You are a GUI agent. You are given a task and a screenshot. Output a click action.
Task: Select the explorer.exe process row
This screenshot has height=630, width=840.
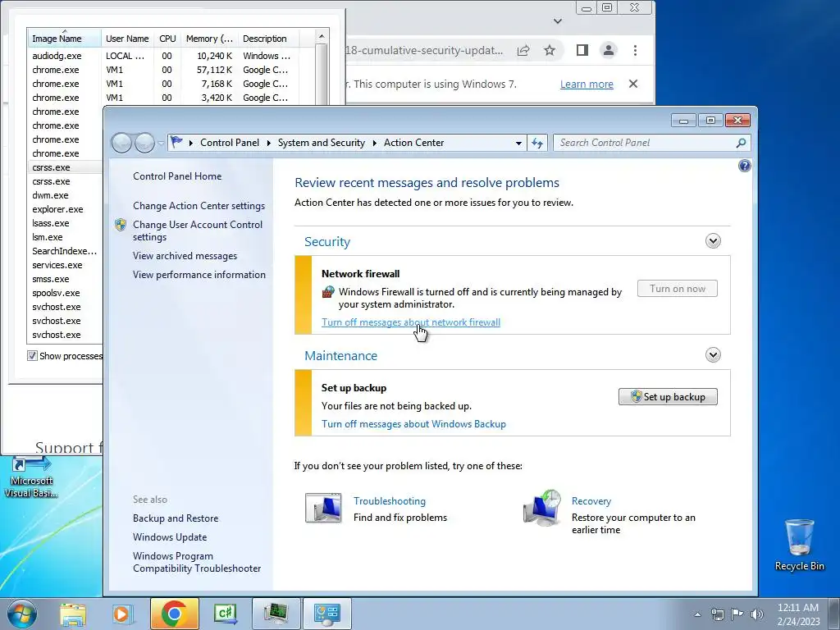(64, 209)
